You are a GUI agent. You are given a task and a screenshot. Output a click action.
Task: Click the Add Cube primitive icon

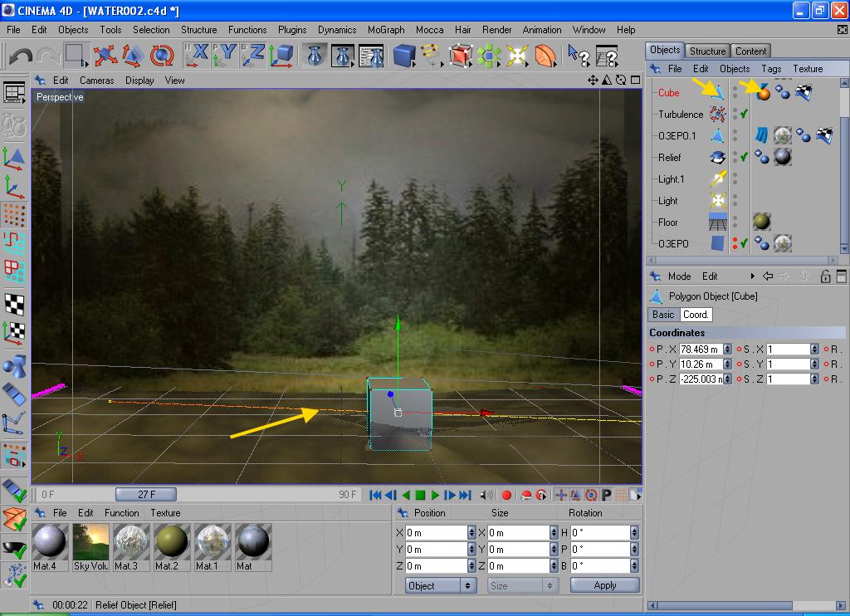403,56
